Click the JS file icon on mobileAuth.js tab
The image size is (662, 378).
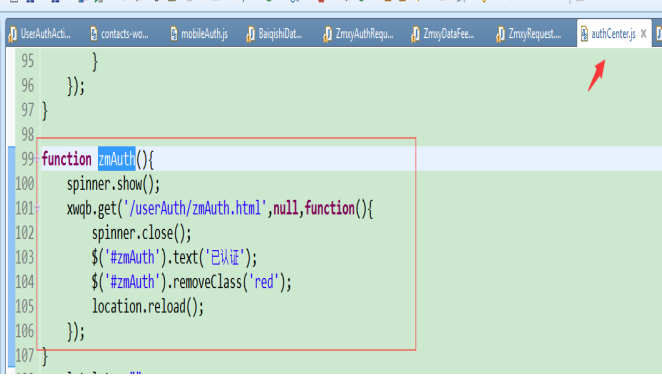click(174, 34)
